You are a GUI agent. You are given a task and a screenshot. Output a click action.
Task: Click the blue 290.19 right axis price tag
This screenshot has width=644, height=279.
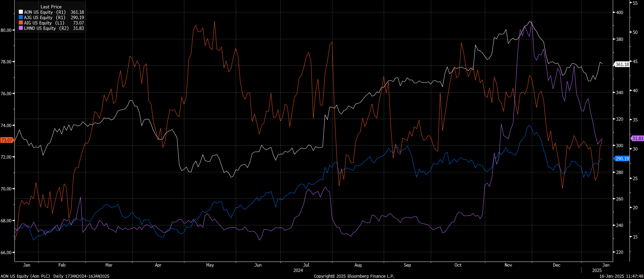[x=622, y=159]
